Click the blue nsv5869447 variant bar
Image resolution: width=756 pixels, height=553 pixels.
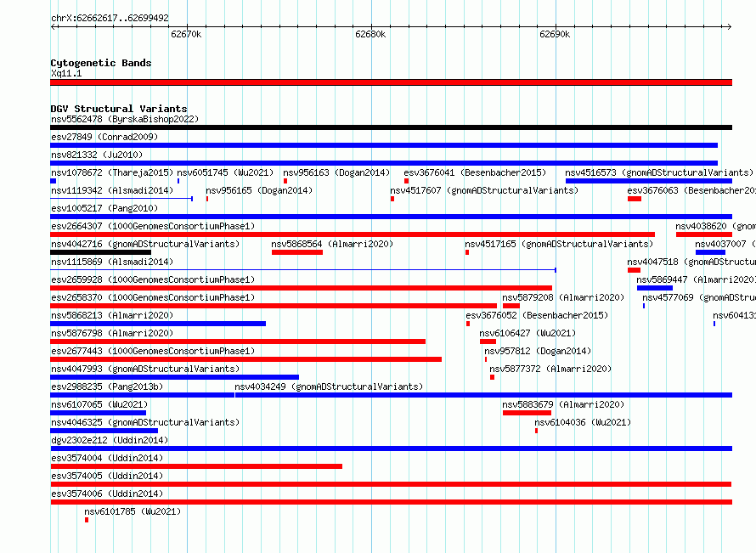point(655,288)
